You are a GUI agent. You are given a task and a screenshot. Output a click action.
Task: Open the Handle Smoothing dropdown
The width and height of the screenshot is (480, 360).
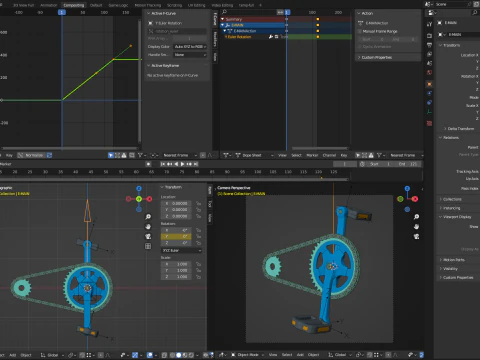click(190, 55)
